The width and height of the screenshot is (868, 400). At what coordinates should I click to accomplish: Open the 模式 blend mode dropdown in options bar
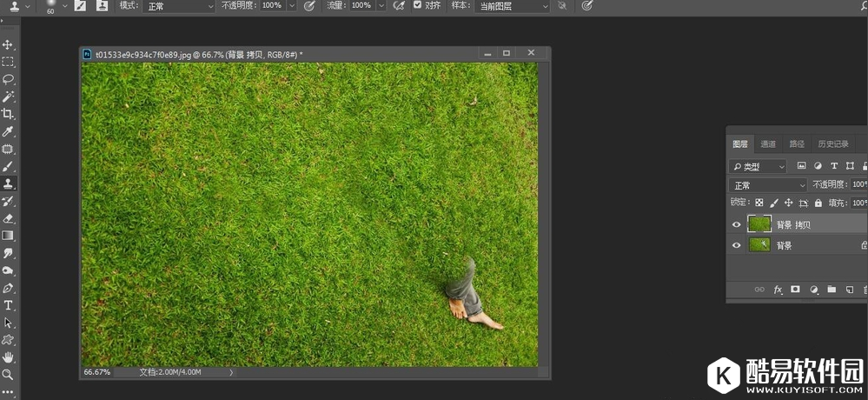[x=179, y=6]
